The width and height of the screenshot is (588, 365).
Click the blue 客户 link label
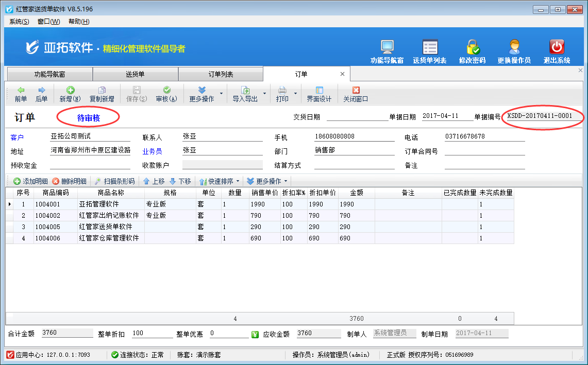(x=18, y=137)
